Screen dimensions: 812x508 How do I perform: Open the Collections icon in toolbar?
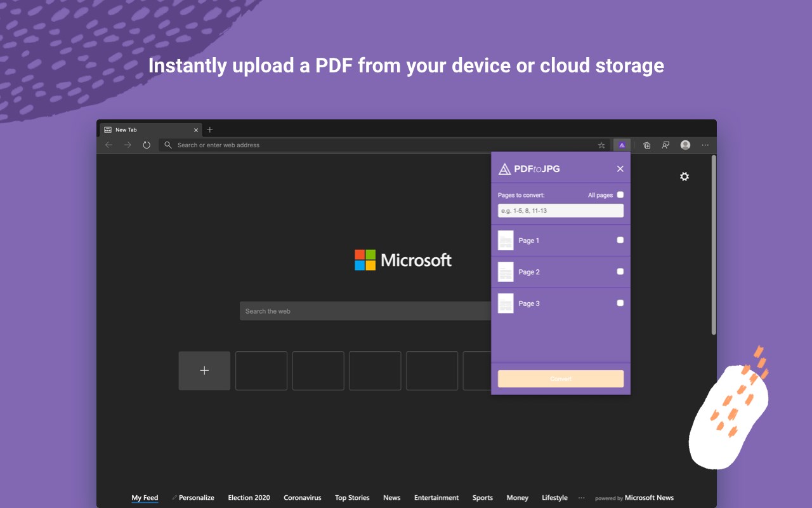646,145
